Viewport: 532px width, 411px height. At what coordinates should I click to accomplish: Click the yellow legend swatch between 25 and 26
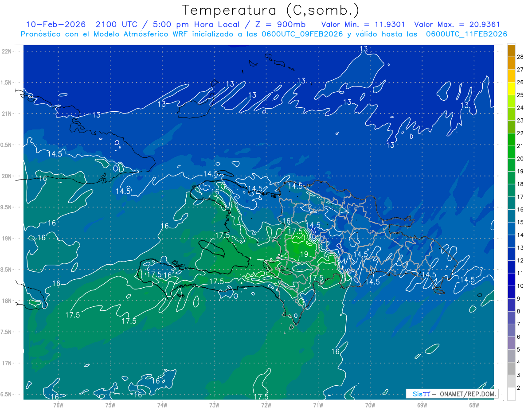click(x=511, y=88)
